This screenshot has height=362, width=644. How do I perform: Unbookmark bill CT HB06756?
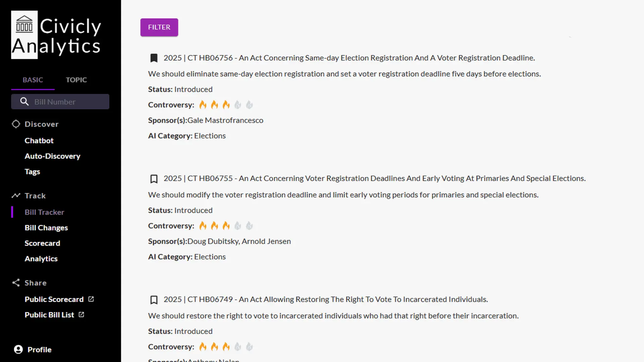coord(154,58)
